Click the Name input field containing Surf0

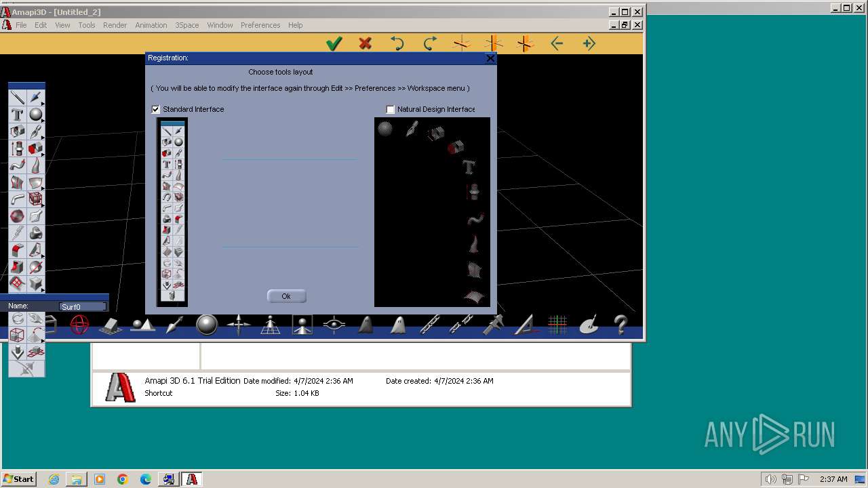tap(83, 307)
